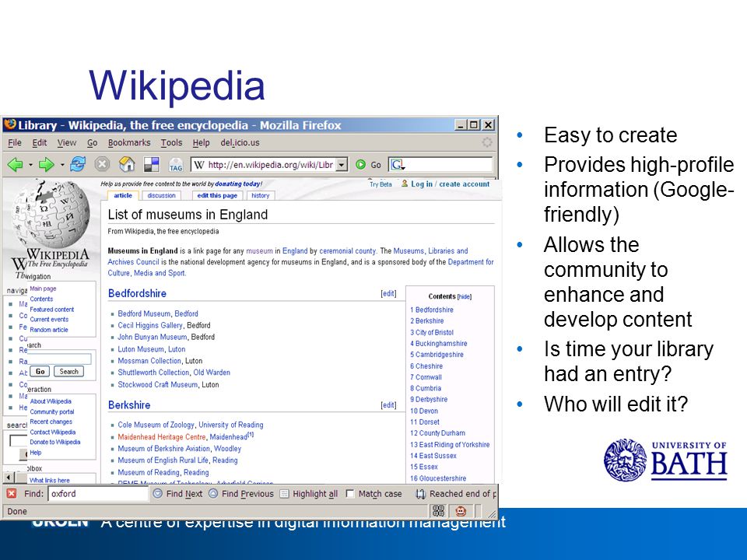This screenshot has width=747, height=560.
Task: Open the Random article sidebar link
Action: (x=48, y=330)
